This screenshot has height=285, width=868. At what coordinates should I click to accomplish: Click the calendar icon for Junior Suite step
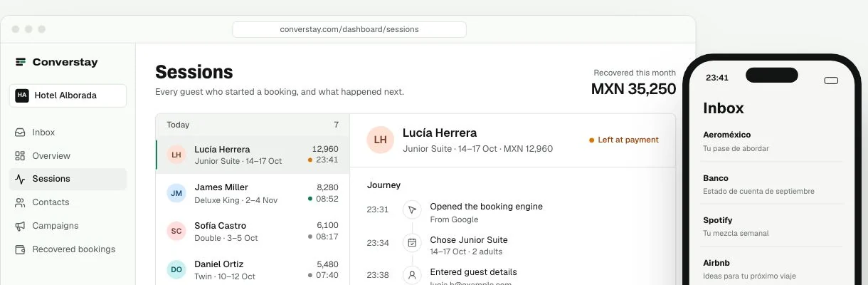(412, 243)
